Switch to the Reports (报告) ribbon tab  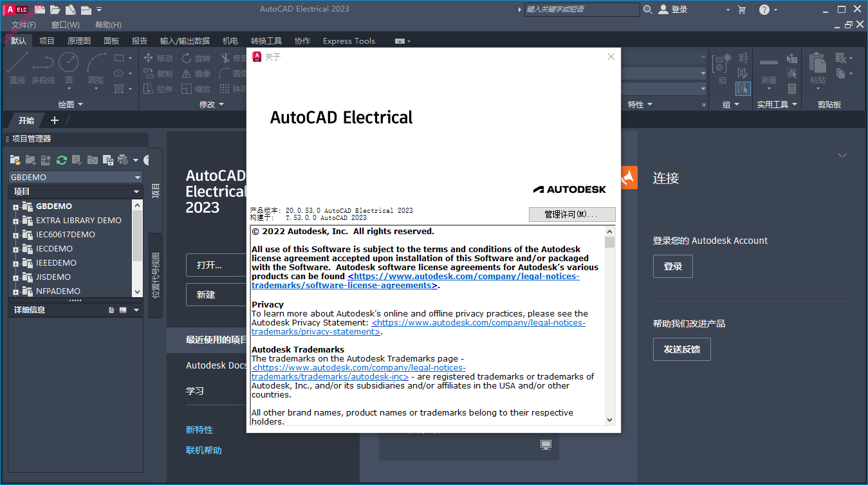[140, 41]
